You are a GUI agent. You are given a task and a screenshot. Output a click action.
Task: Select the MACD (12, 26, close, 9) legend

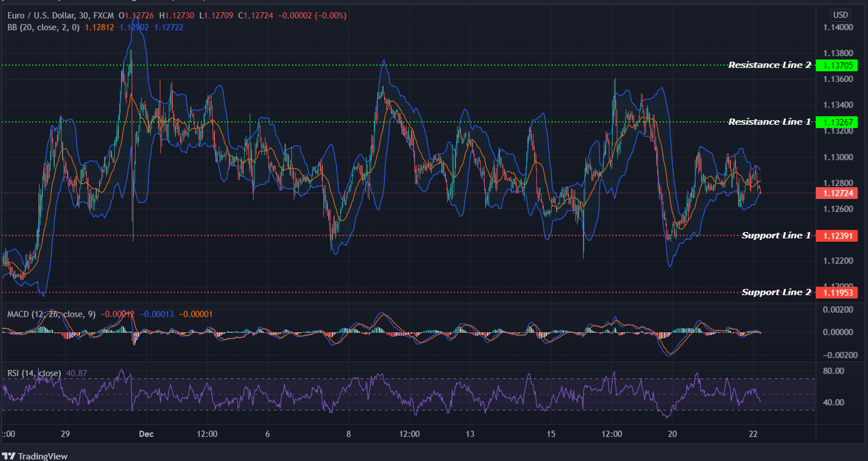pos(51,314)
